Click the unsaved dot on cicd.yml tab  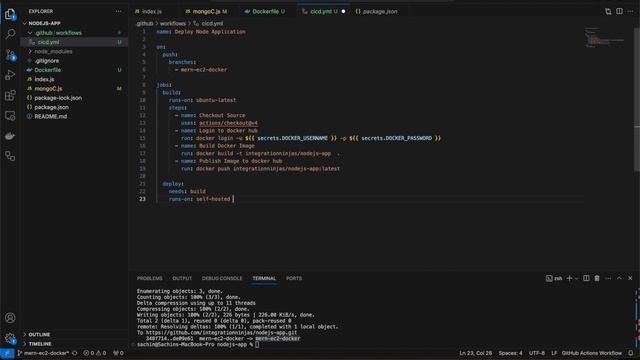pos(343,11)
